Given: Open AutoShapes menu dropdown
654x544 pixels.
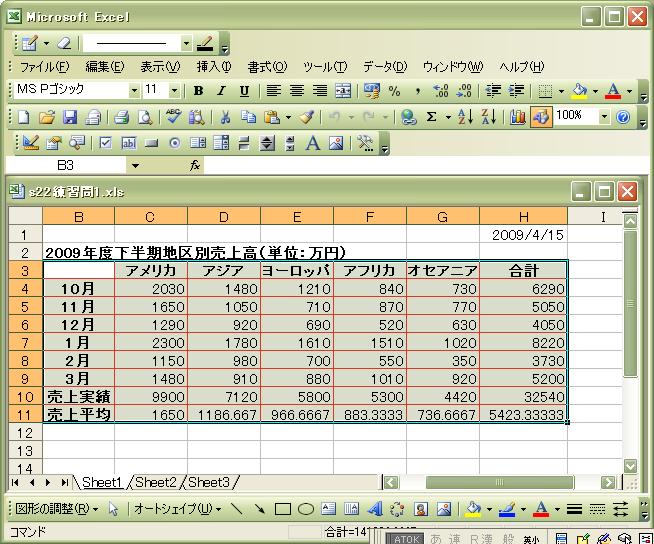Looking at the screenshot, I should 178,509.
